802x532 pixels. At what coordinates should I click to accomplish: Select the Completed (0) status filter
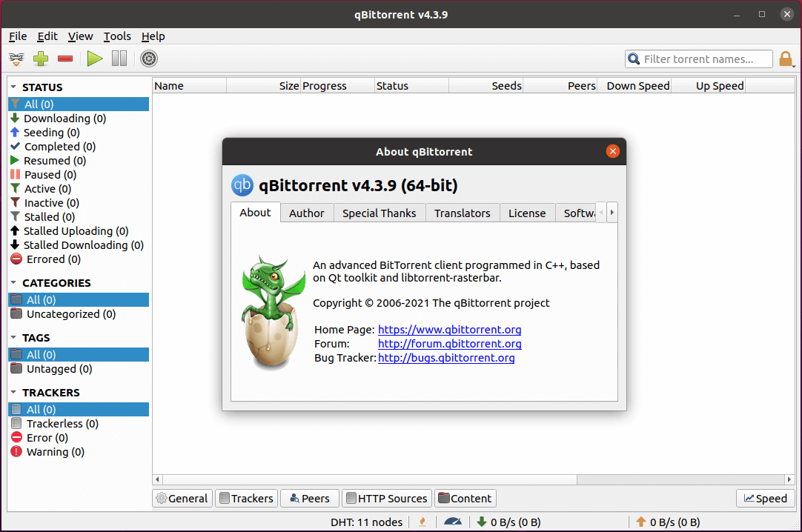[x=79, y=147]
